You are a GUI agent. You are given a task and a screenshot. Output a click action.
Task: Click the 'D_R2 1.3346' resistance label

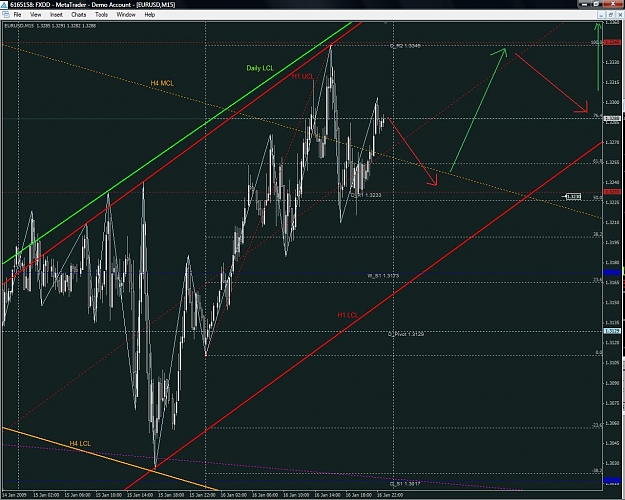pos(405,46)
